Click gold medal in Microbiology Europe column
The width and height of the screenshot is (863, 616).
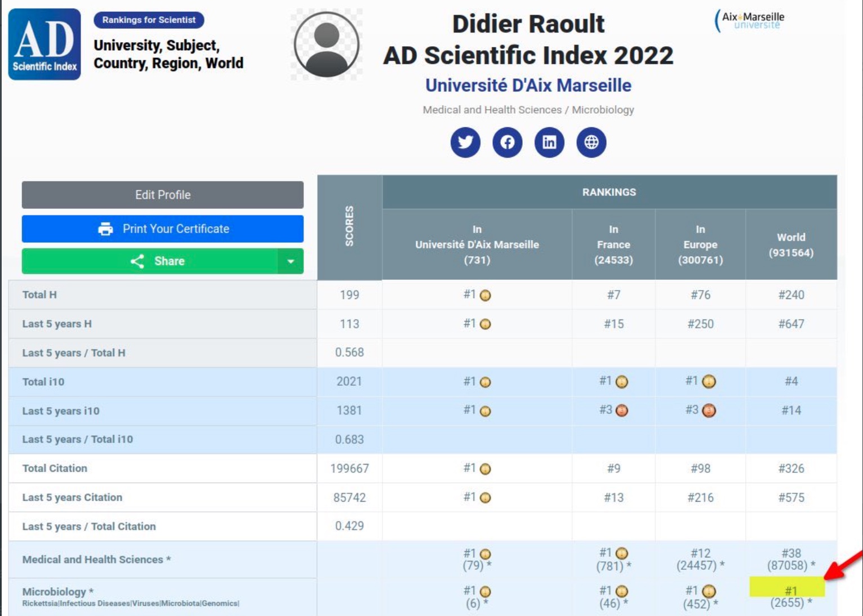(x=709, y=591)
